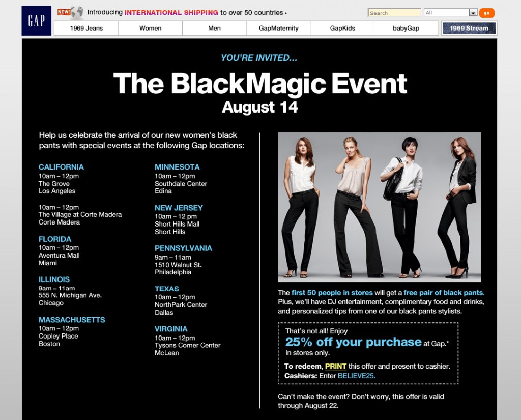
Task: Click the ILLINOIS heading
Action: click(54, 279)
